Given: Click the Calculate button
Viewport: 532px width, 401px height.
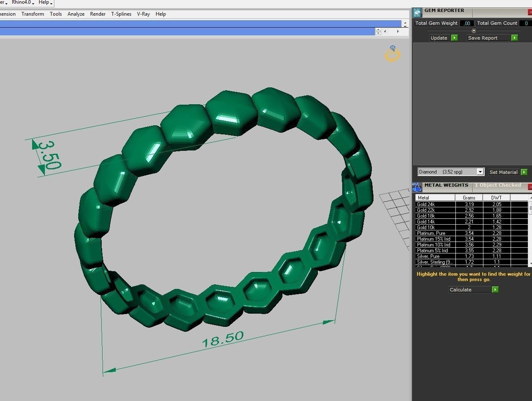Looking at the screenshot, I should 470,290.
